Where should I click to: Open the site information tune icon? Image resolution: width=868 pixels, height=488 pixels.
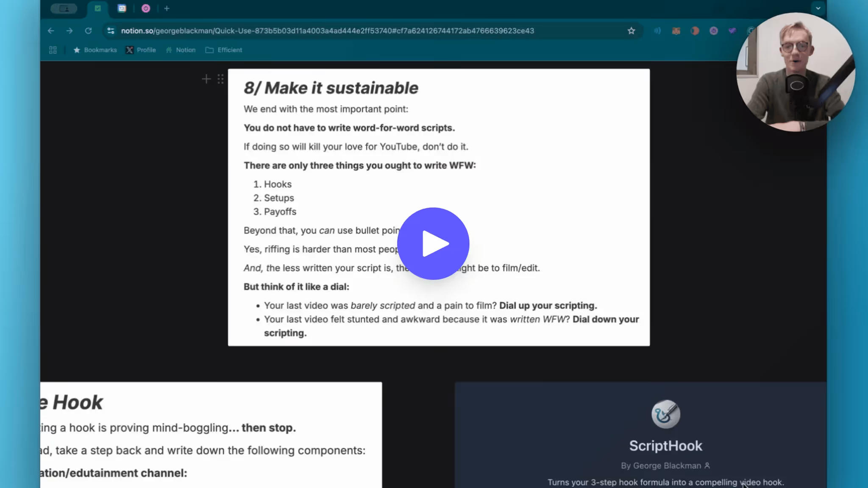(x=111, y=31)
